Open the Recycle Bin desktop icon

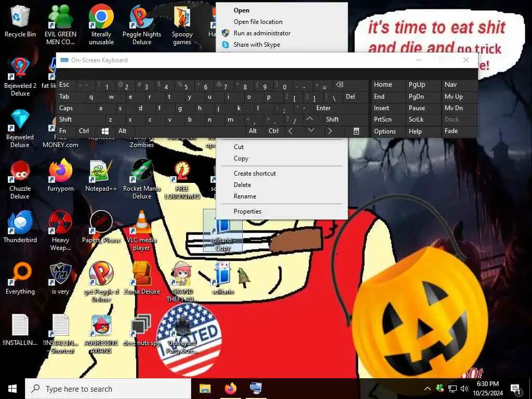point(20,21)
